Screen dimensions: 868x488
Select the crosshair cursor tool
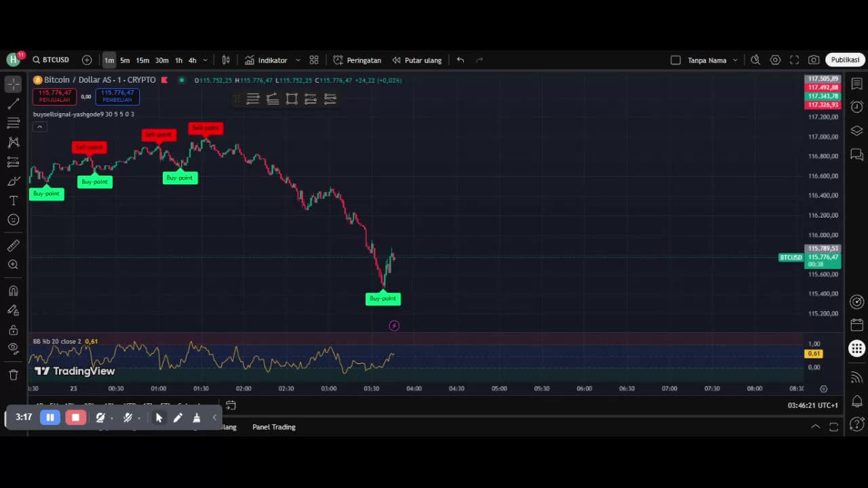pos(13,84)
